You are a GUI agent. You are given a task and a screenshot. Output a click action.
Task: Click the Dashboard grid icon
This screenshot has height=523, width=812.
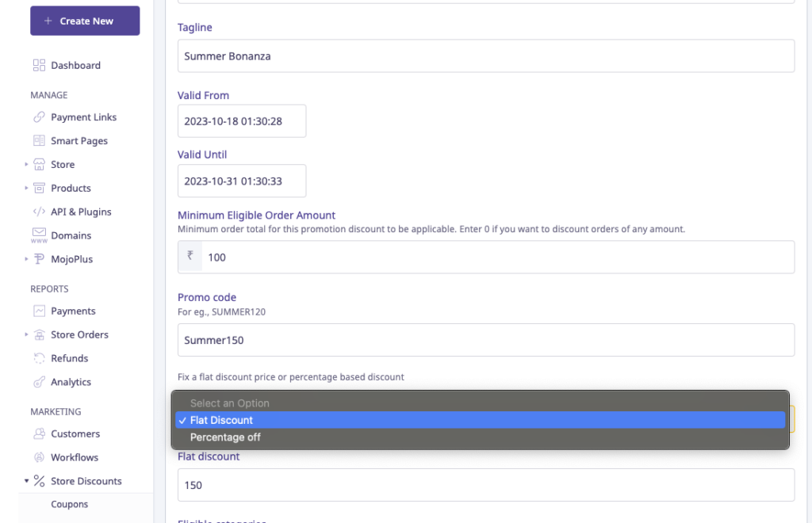pyautogui.click(x=39, y=65)
